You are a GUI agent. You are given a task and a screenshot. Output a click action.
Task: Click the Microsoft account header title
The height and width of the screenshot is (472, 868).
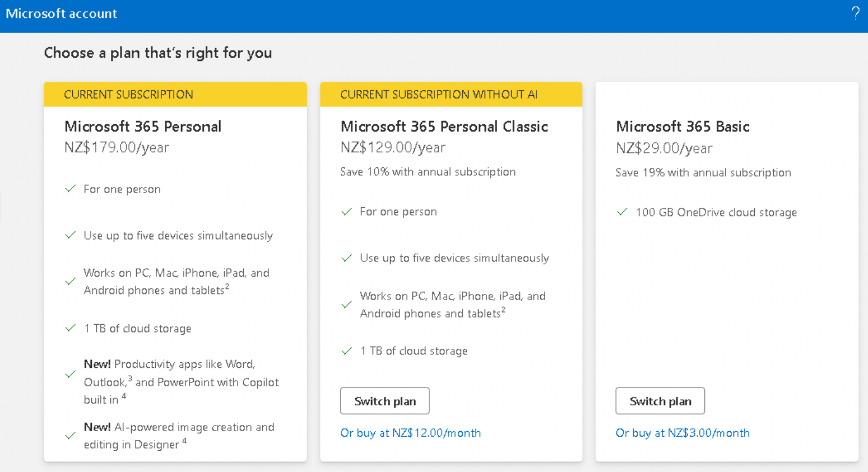[x=61, y=13]
